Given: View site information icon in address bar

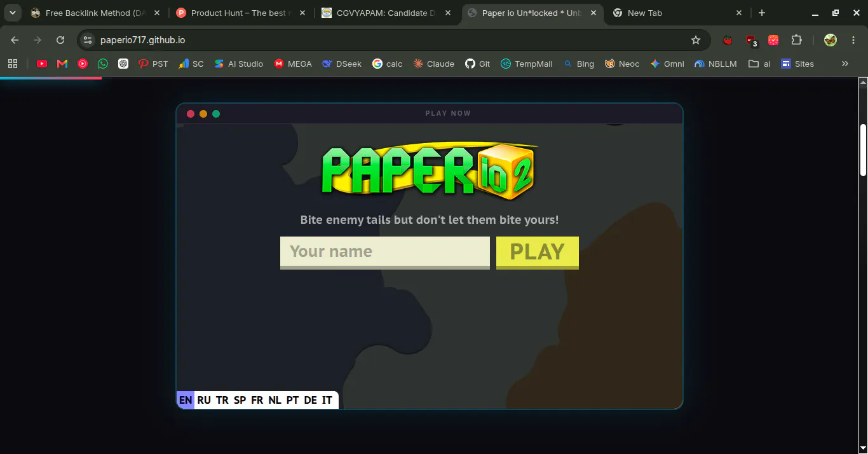Looking at the screenshot, I should pos(88,40).
